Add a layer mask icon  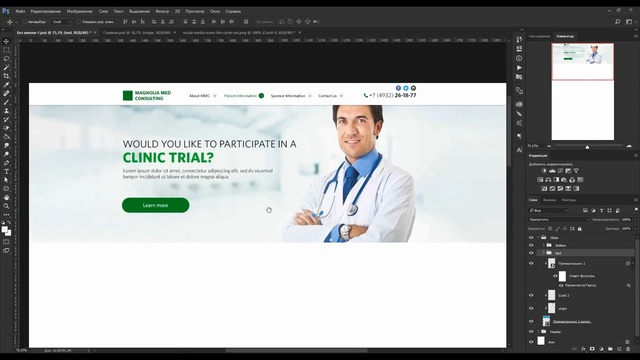[592, 349]
